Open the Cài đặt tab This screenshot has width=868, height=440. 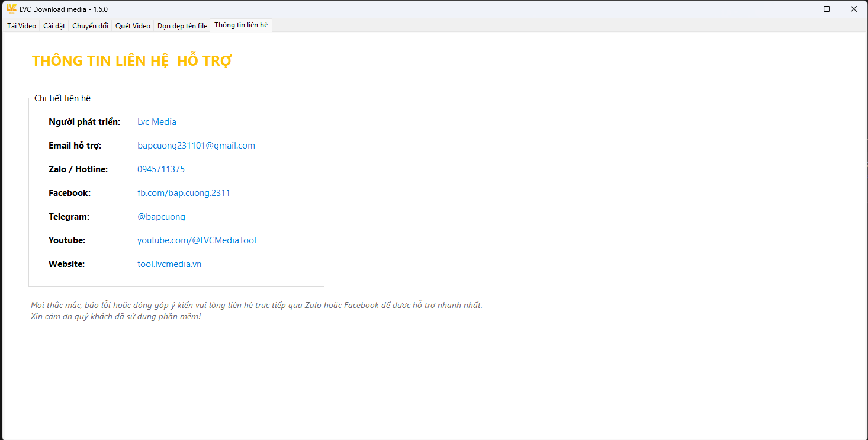[x=54, y=26]
